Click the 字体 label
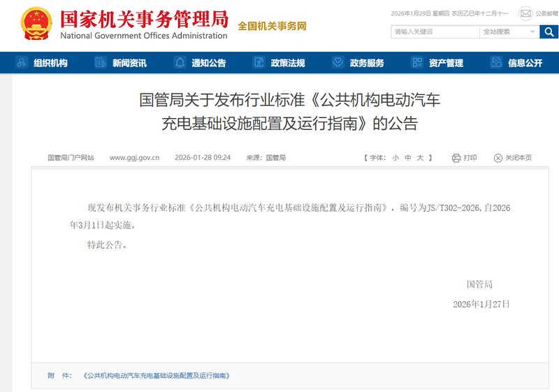This screenshot has height=392, width=559. point(377,157)
